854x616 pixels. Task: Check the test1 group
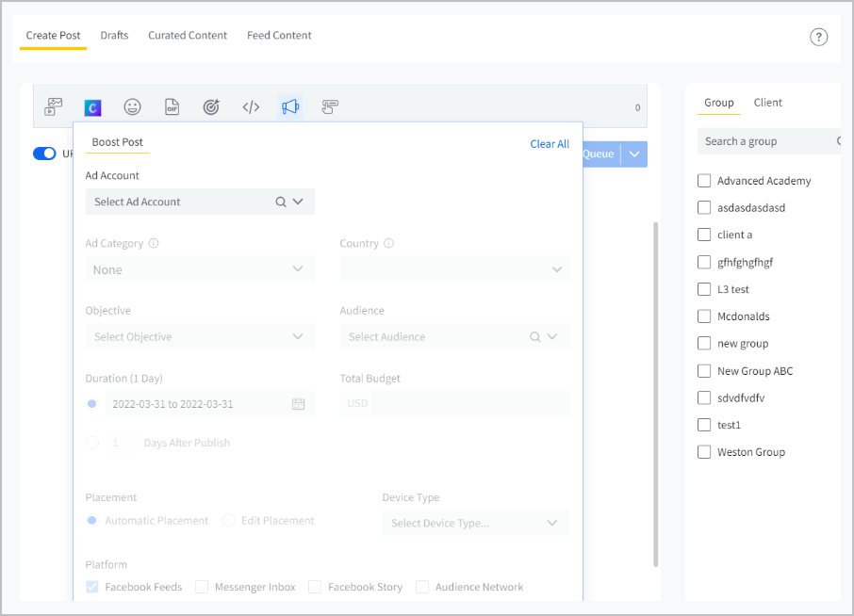tap(704, 425)
